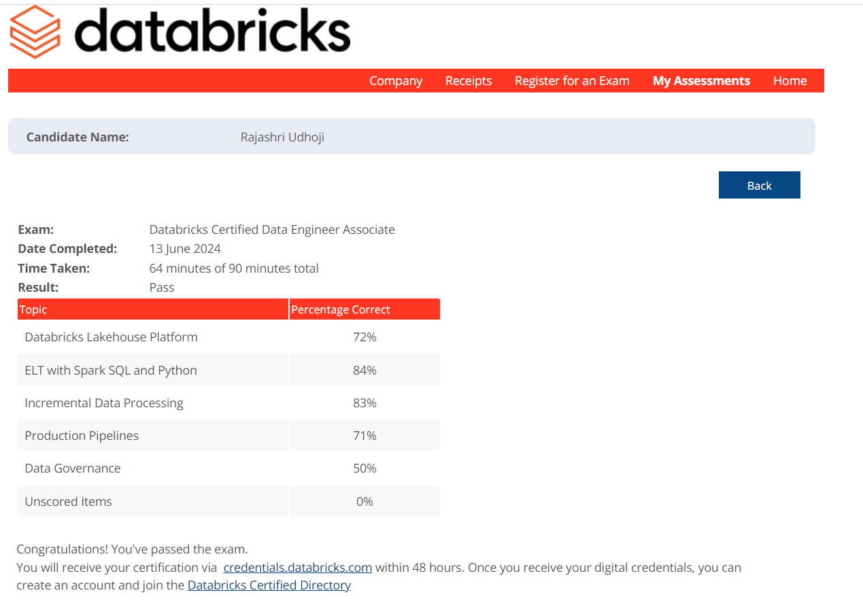This screenshot has height=616, width=863.
Task: Select the Company menu item
Action: [x=395, y=80]
